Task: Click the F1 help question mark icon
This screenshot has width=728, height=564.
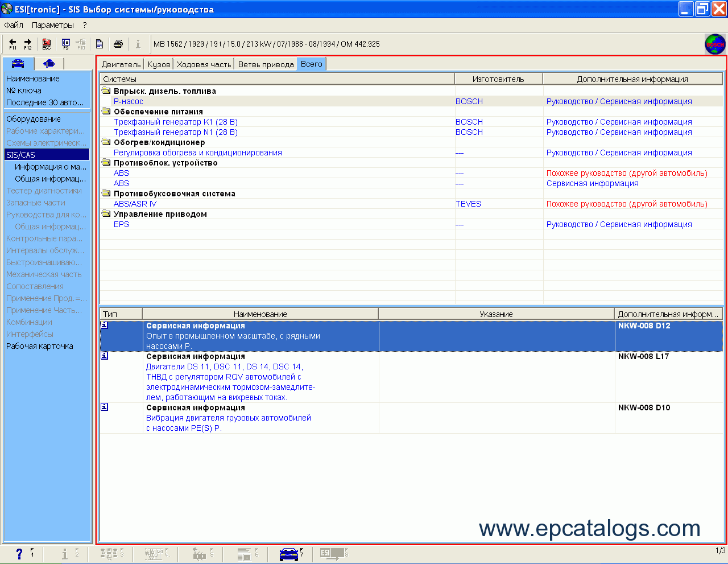Action: point(20,554)
